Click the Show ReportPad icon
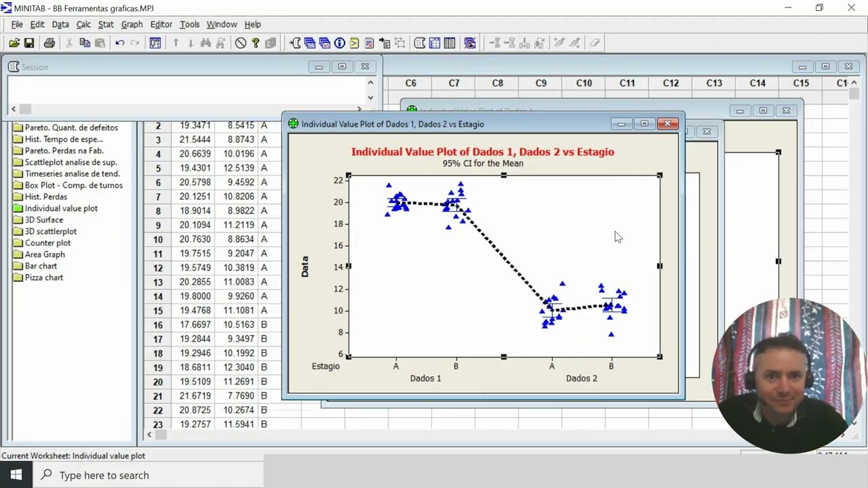 coord(369,43)
